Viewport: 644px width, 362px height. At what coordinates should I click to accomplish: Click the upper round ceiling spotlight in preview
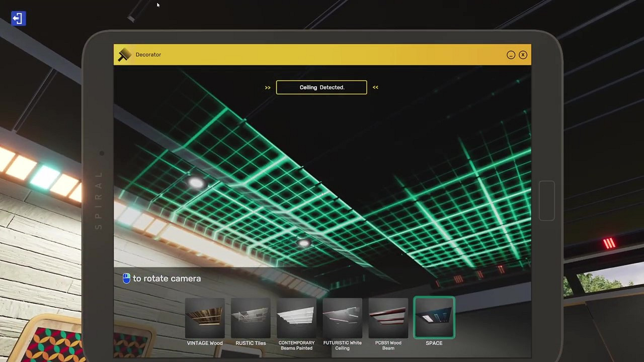(x=196, y=183)
